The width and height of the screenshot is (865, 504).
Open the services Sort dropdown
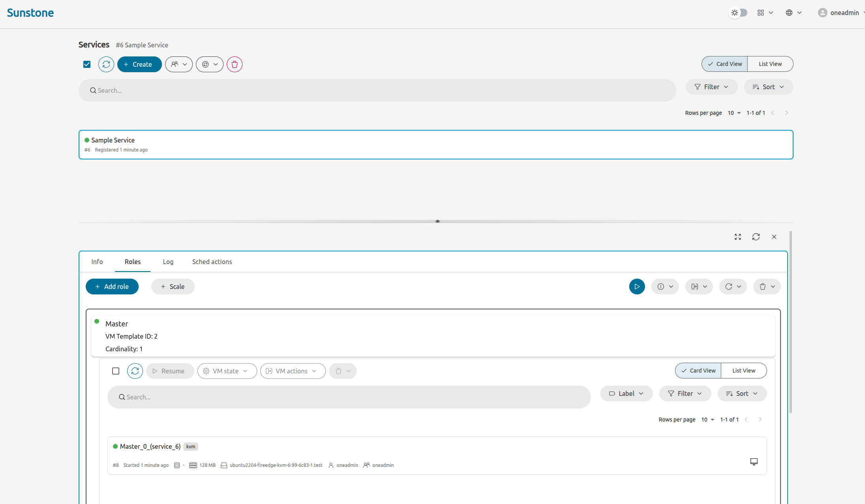pyautogui.click(x=768, y=87)
